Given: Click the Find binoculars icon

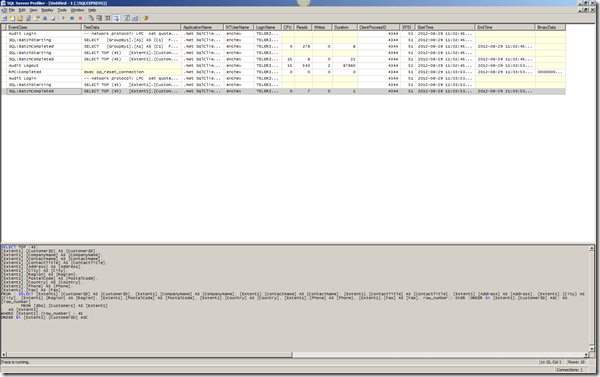Looking at the screenshot, I should (45, 18).
